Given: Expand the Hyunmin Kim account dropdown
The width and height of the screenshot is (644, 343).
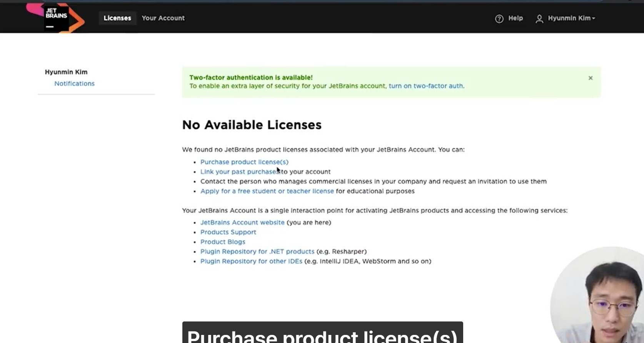Looking at the screenshot, I should pos(571,18).
